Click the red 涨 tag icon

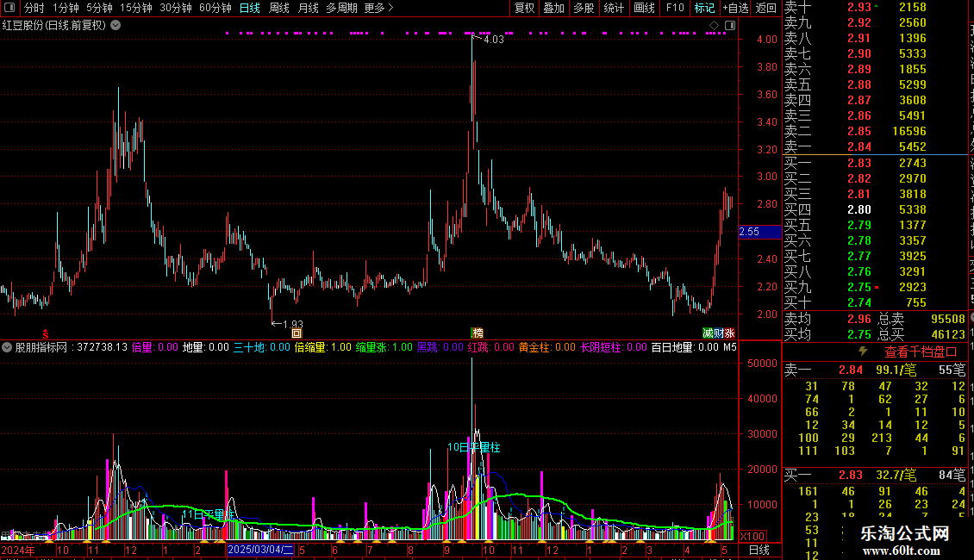pyautogui.click(x=729, y=333)
